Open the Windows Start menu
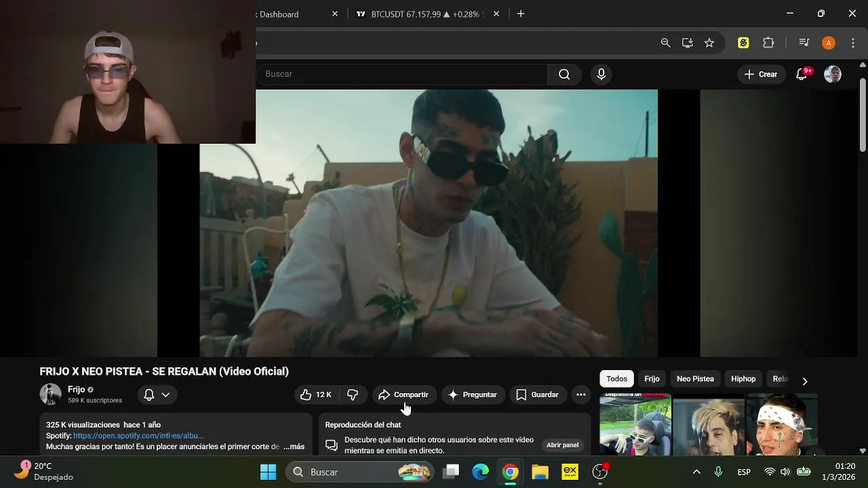The image size is (868, 488). click(269, 472)
